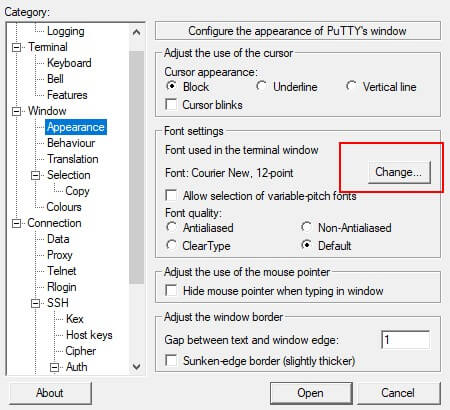This screenshot has height=410, width=450.
Task: Open the Keyboard category
Action: [x=69, y=63]
